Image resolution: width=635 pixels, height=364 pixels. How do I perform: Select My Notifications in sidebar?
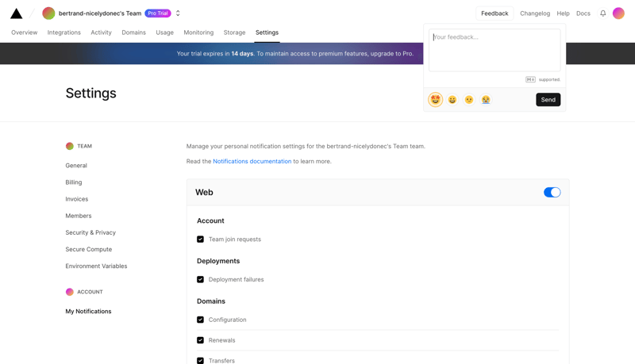click(x=88, y=312)
